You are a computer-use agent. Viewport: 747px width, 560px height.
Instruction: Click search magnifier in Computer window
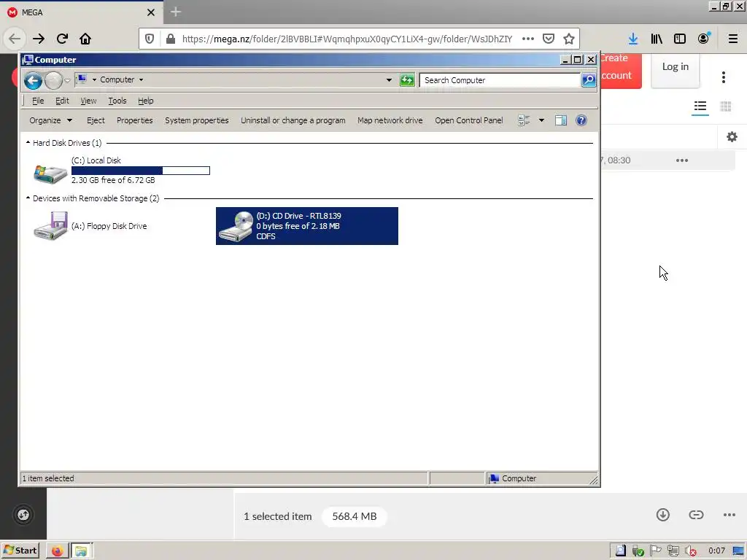pyautogui.click(x=589, y=80)
